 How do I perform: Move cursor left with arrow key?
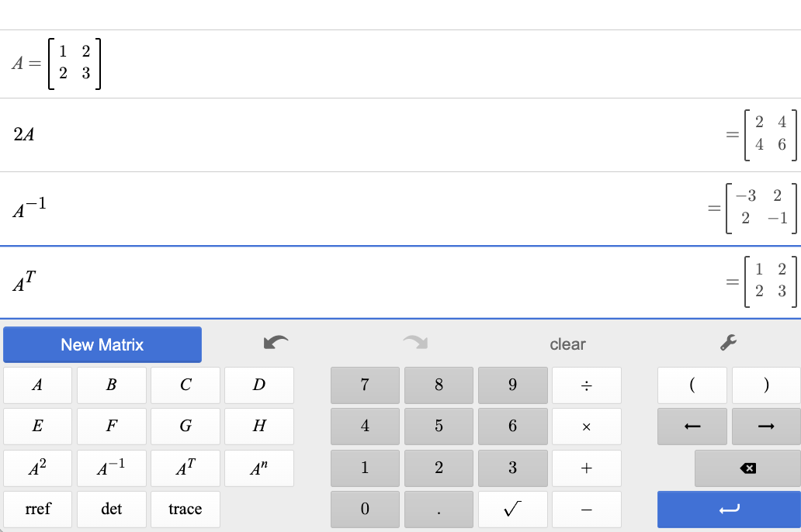tap(692, 427)
